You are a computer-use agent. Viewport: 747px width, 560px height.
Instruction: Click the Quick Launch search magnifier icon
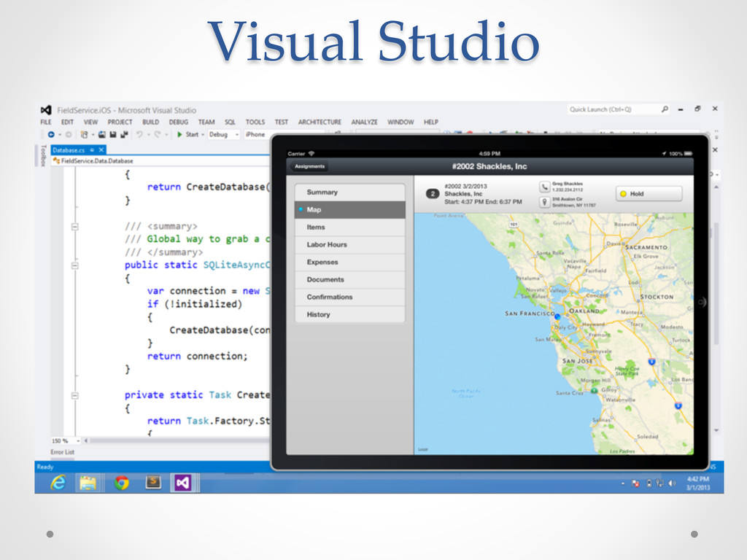coord(665,109)
